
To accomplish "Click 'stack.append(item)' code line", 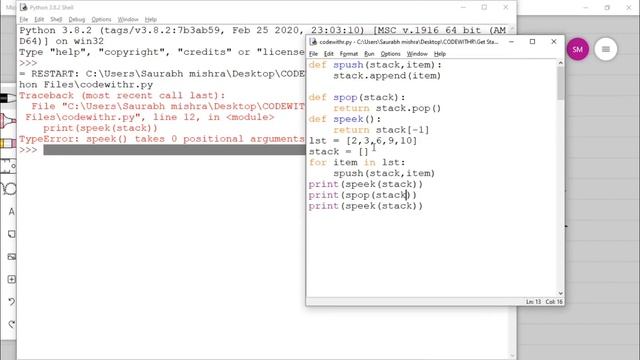I will click(387, 76).
